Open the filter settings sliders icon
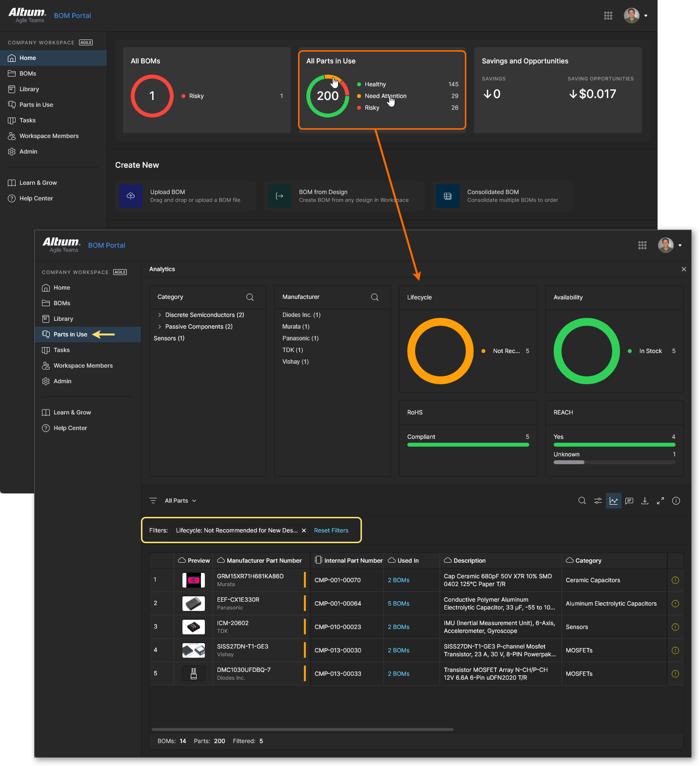 (x=598, y=501)
